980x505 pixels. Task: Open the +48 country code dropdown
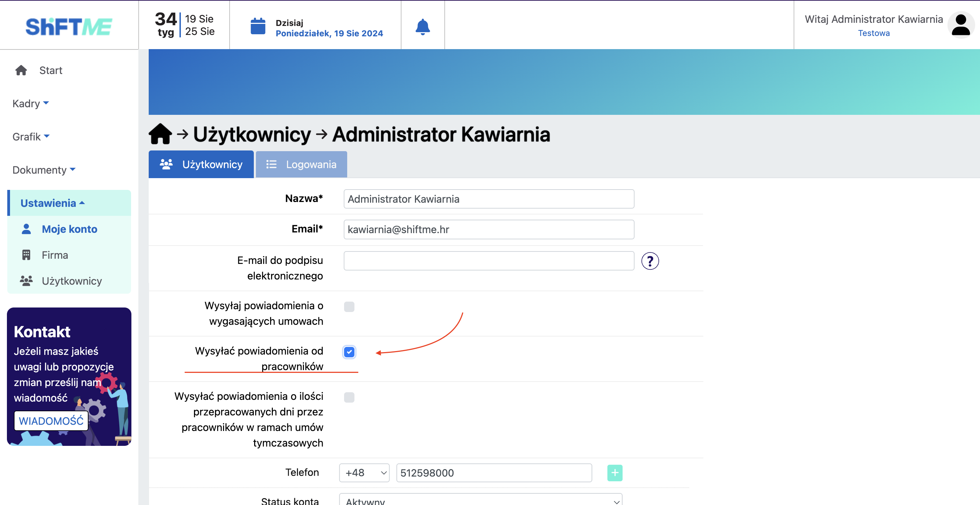pyautogui.click(x=364, y=472)
